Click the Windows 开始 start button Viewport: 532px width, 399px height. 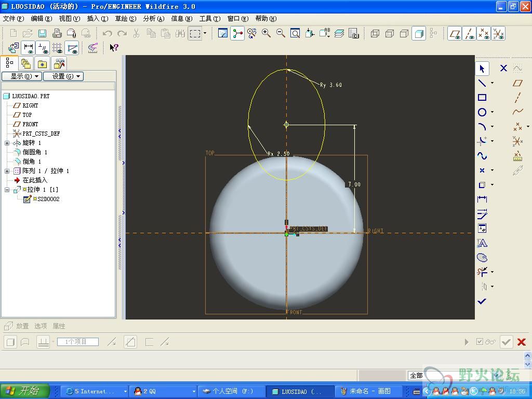(25, 391)
